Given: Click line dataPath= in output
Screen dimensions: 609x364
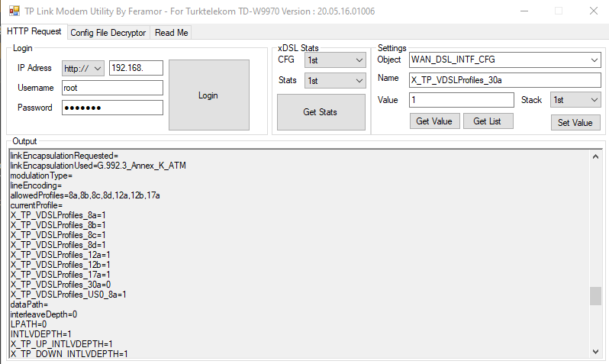Looking at the screenshot, I should pyautogui.click(x=29, y=304).
